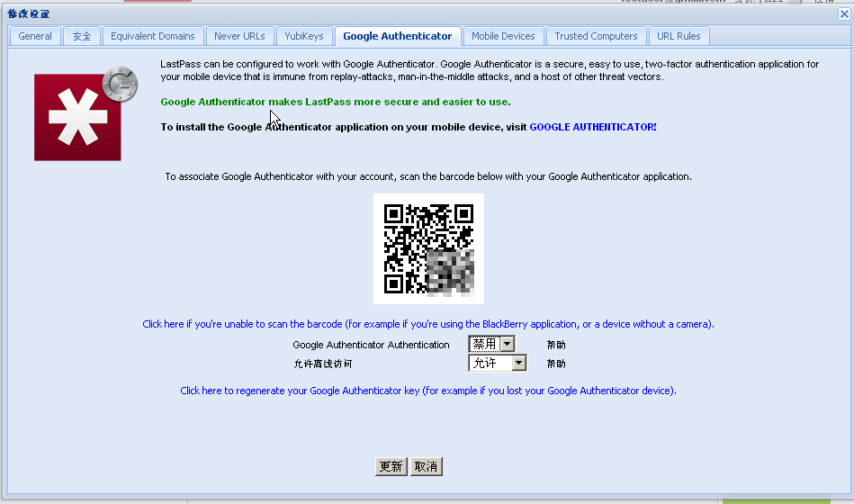Select the Google Authenticator tab
This screenshot has height=504, width=854.
point(398,36)
